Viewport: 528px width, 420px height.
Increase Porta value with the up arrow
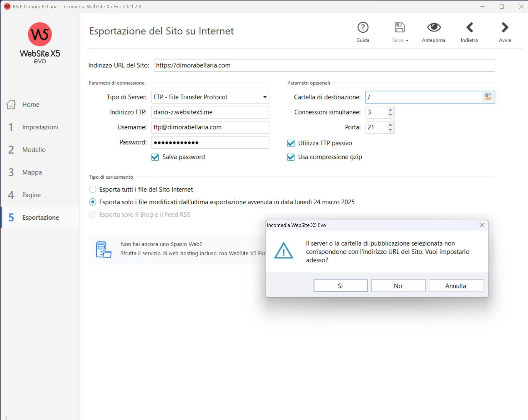390,125
